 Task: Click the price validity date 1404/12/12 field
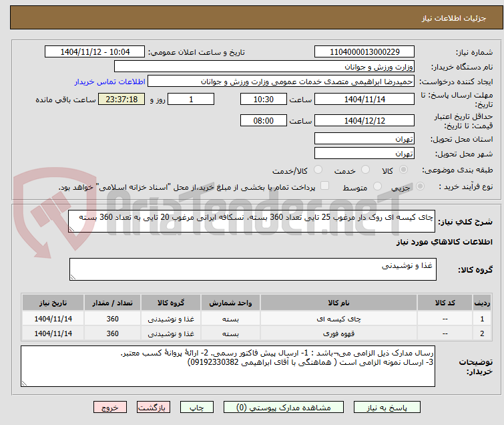(x=364, y=121)
